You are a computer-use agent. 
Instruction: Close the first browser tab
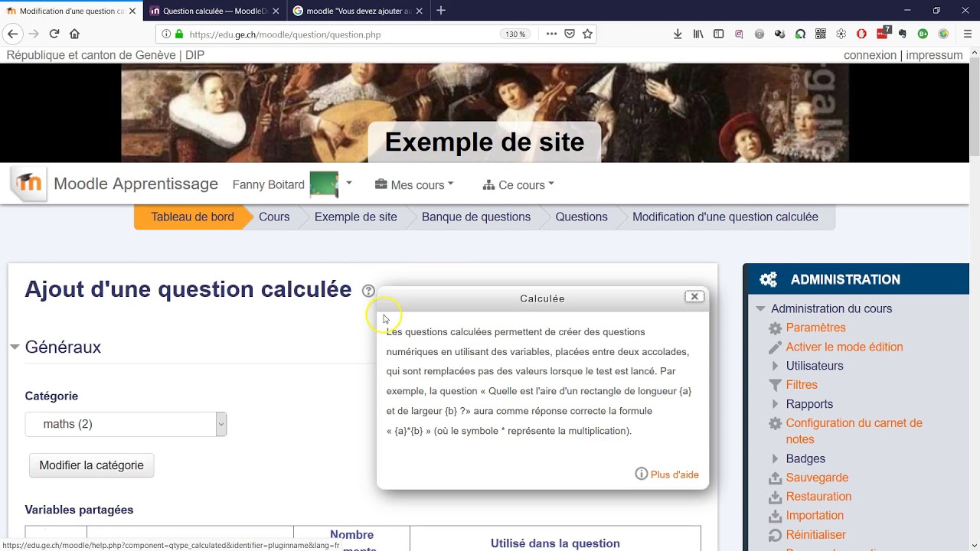click(132, 11)
